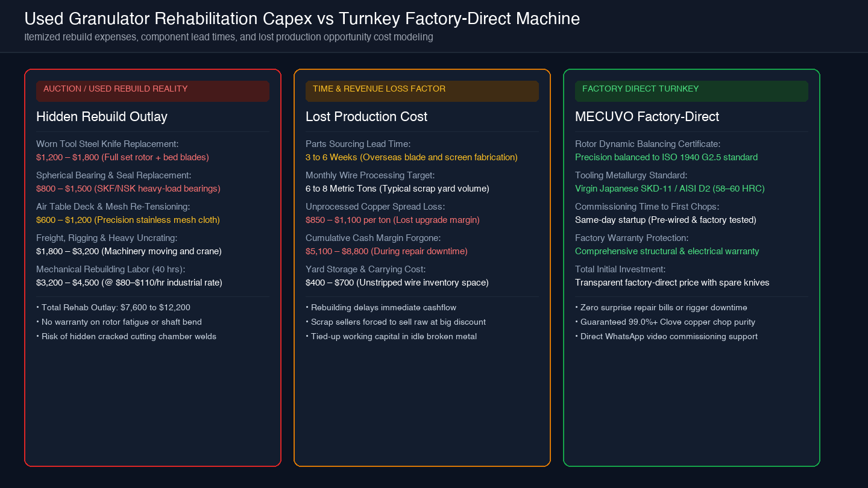This screenshot has width=868, height=488.
Task: Click the Air Table Deck & Mesh Re-Tensioning label
Action: click(x=113, y=207)
